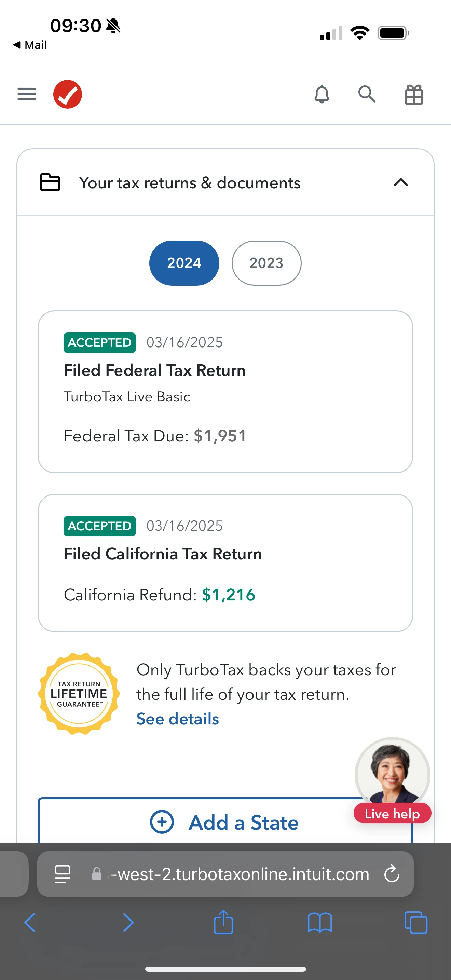Show open Safari tabs
This screenshot has height=980, width=451.
pos(415,923)
